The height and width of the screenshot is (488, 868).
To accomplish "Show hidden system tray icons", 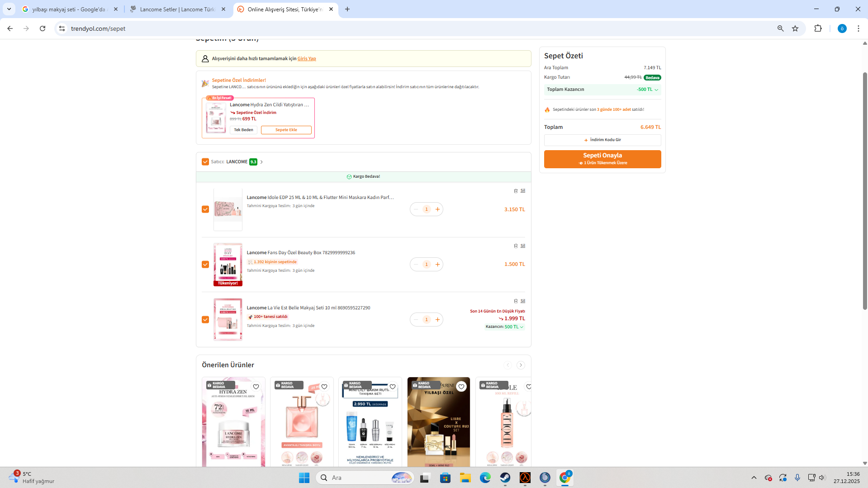I will coord(754,478).
